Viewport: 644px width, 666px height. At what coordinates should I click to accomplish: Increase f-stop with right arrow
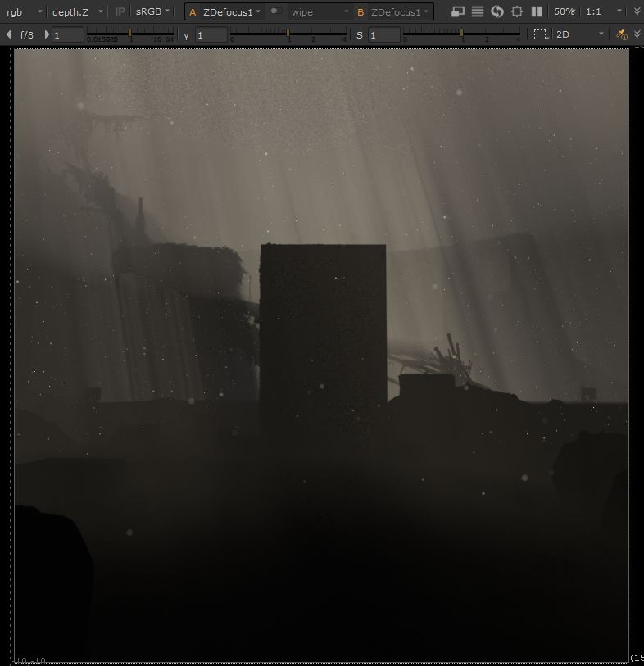[47, 34]
